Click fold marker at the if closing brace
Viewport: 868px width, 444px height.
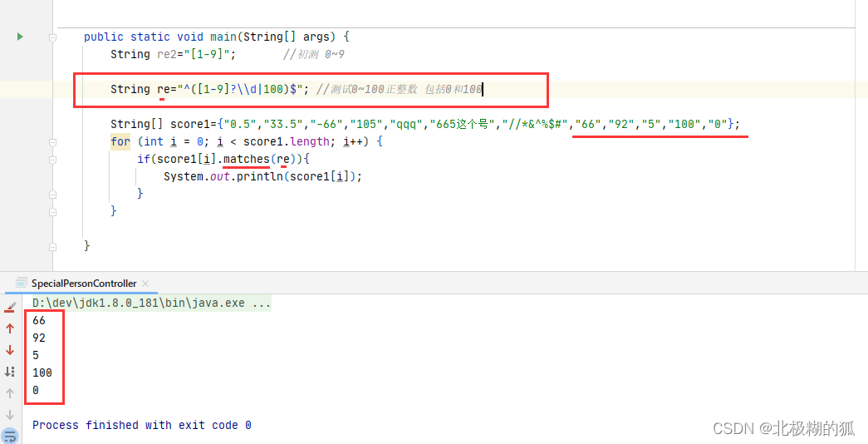[x=52, y=194]
